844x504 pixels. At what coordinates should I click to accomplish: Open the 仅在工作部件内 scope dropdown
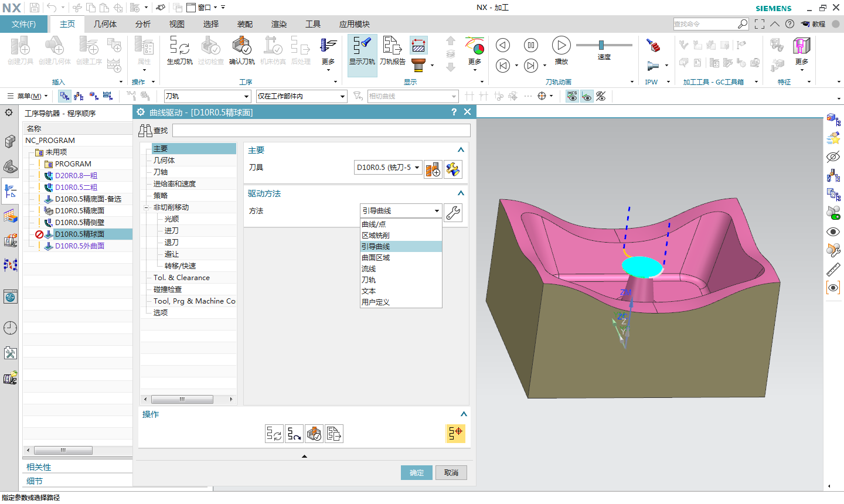[302, 96]
